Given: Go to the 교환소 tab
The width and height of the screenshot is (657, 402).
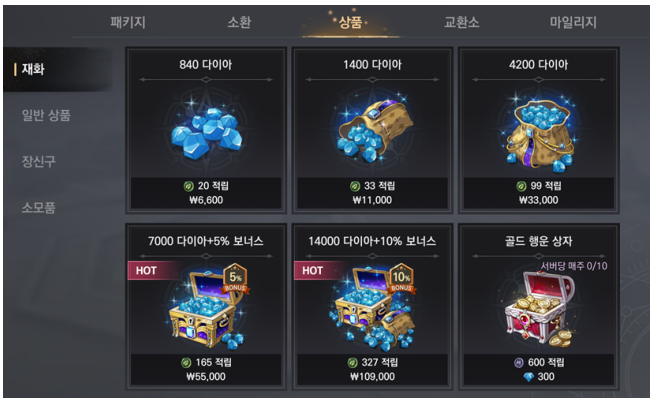Looking at the screenshot, I should pos(461,22).
